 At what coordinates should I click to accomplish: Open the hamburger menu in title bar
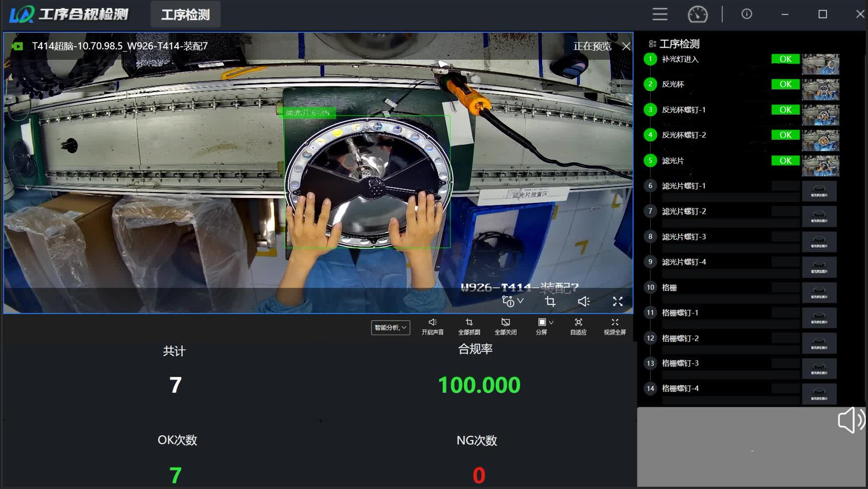click(660, 14)
